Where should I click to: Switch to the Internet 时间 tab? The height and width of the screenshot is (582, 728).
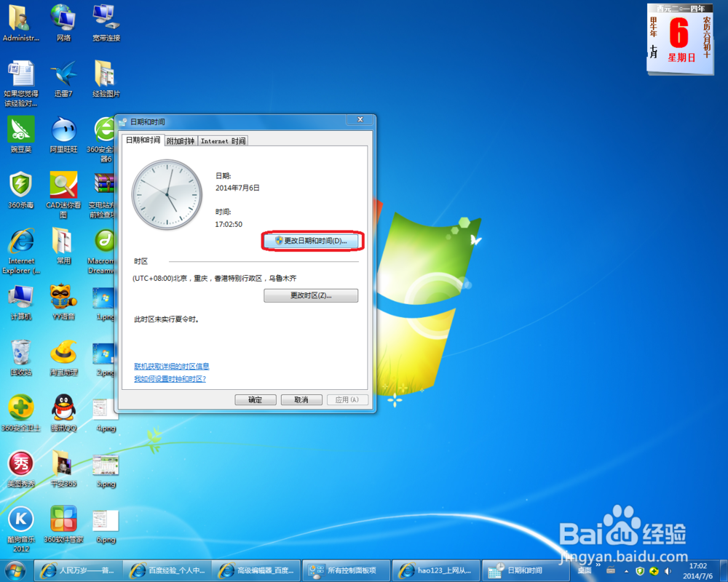tap(223, 140)
